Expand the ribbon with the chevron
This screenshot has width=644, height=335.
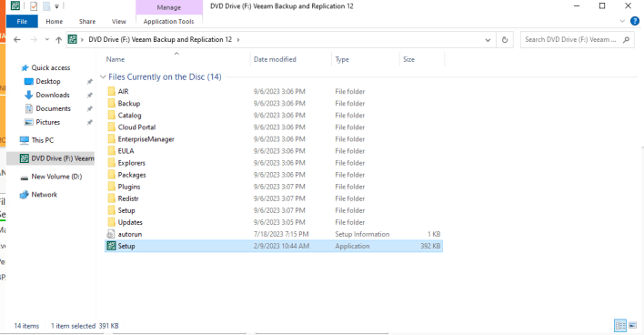pos(622,21)
